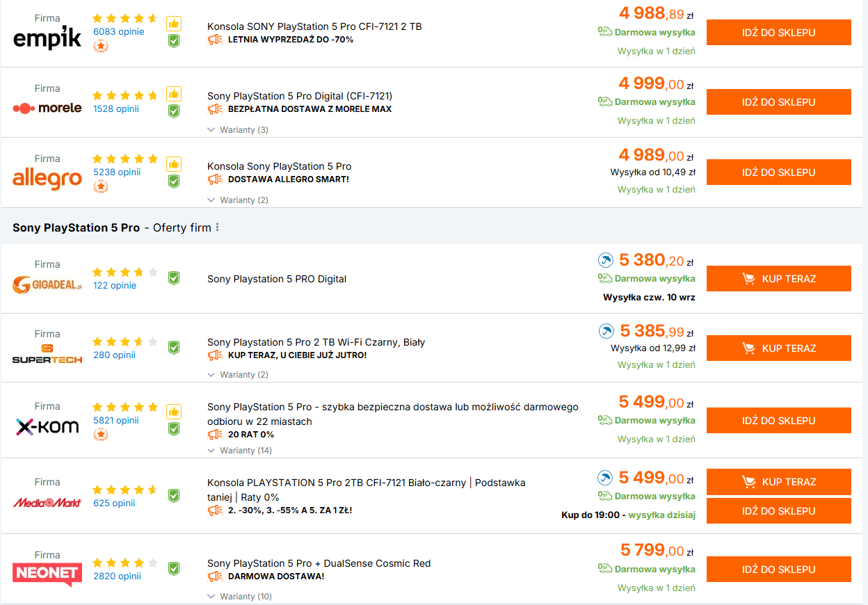Click the Morele store logo
Image resolution: width=868 pixels, height=605 pixels.
(x=47, y=108)
